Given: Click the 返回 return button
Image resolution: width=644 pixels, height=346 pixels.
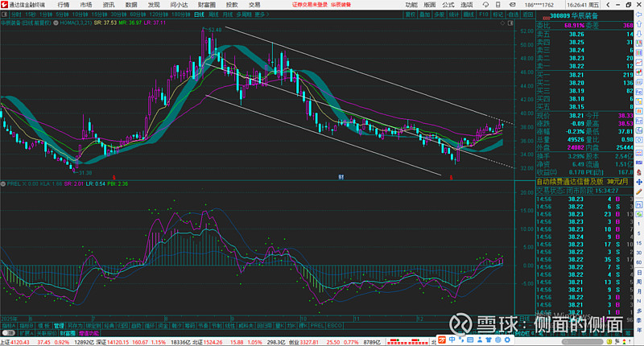Looking at the screenshot, I should [527, 14].
